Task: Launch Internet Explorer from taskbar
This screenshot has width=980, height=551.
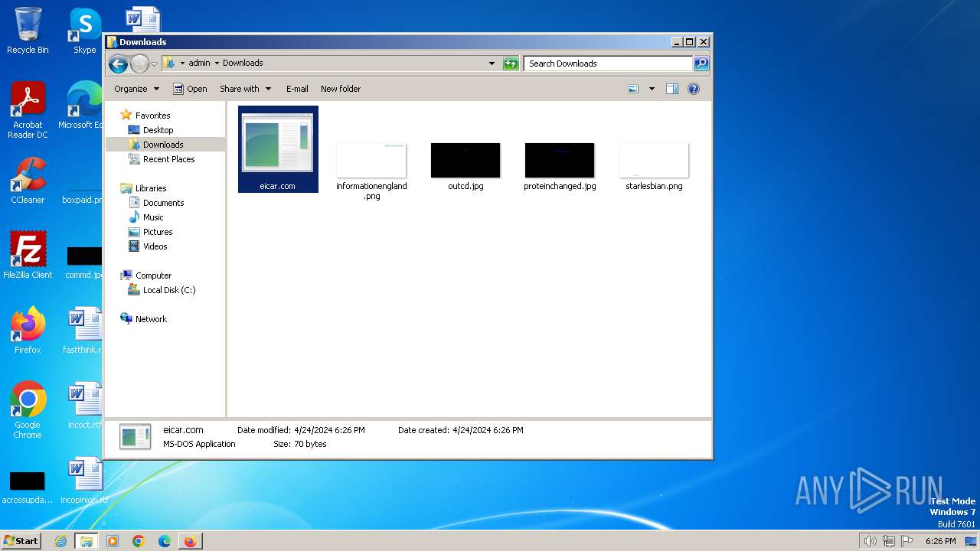Action: (x=61, y=541)
